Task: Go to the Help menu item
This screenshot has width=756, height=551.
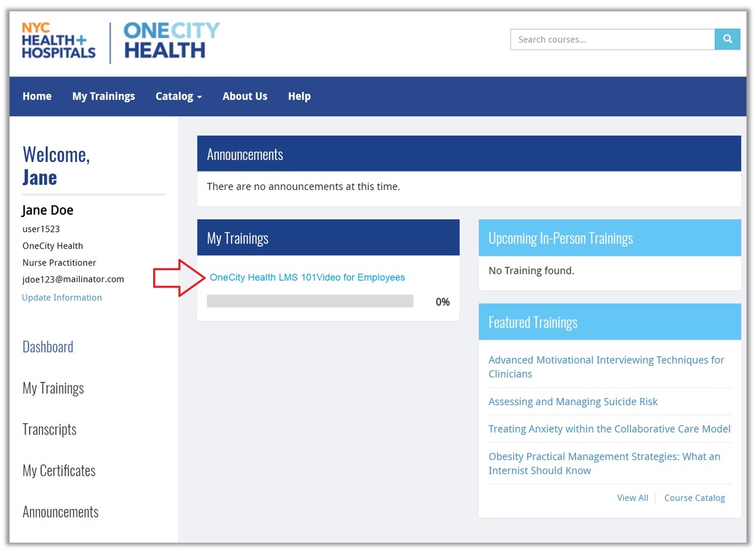Action: coord(299,96)
